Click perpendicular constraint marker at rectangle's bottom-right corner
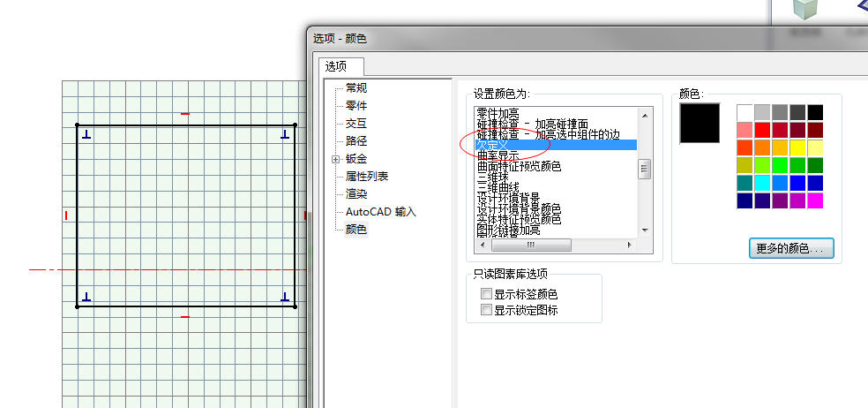 point(285,297)
